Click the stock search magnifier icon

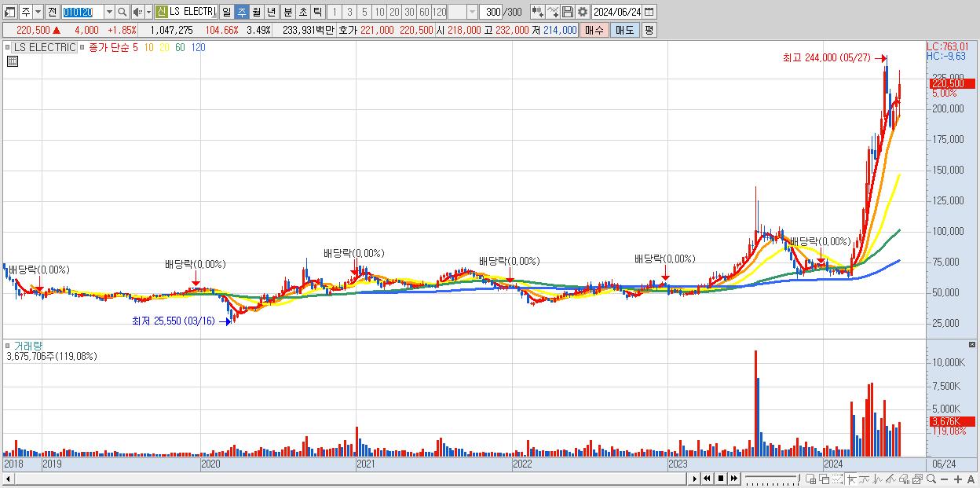(x=122, y=12)
